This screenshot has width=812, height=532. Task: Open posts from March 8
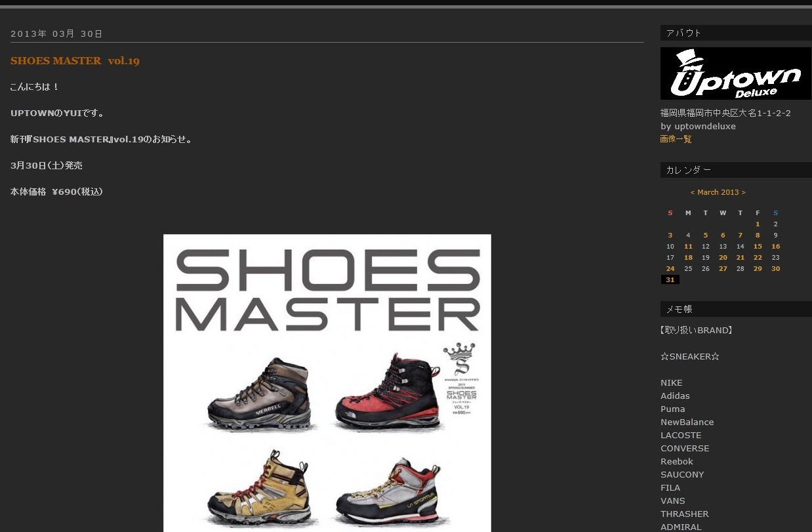pyautogui.click(x=758, y=235)
